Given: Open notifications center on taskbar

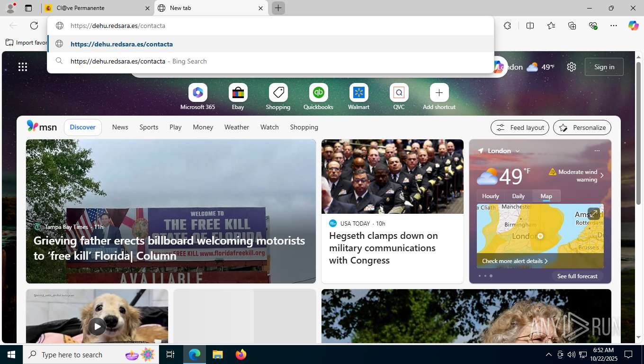Looking at the screenshot, I should 628,355.
